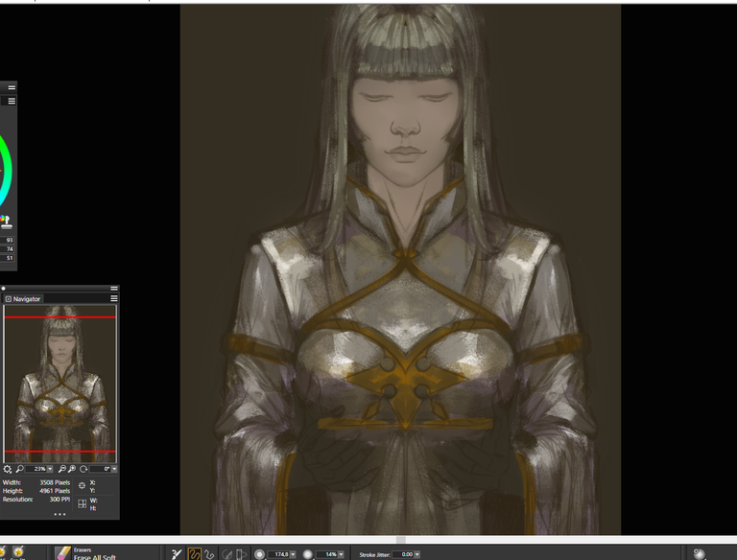Expand the opacity 14% dropdown arrow

(x=344, y=554)
